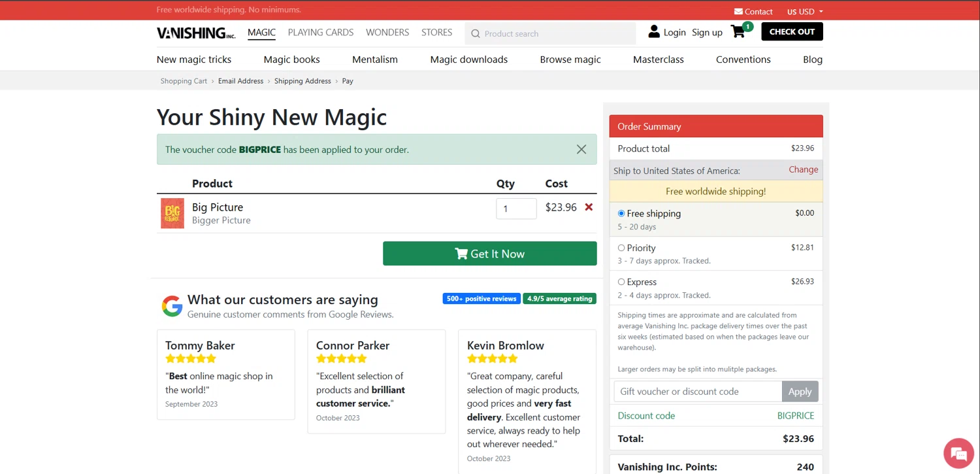
Task: Click Kevin Bromlow's review name
Action: point(506,345)
